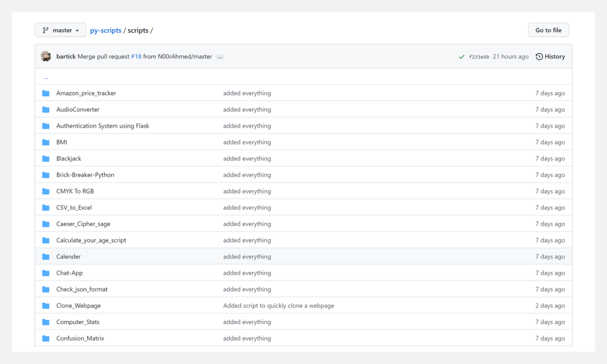Open the master branch dropdown
607x364 pixels.
click(x=61, y=30)
